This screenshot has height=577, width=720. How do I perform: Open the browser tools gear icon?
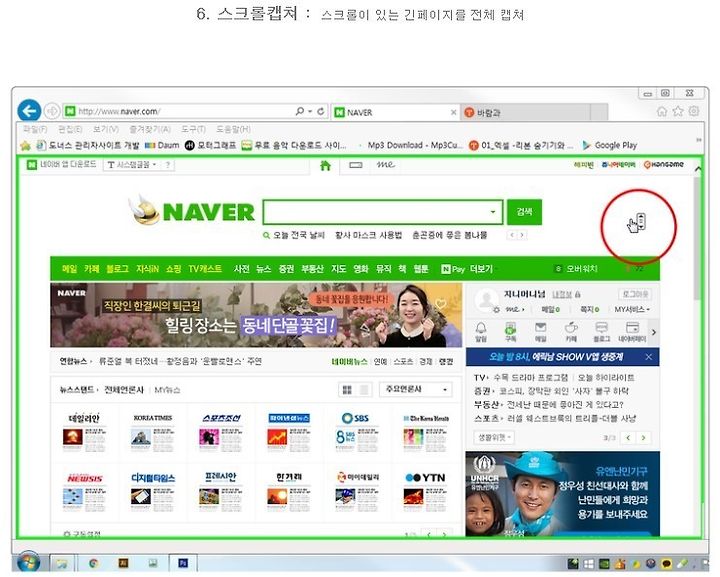(x=694, y=112)
